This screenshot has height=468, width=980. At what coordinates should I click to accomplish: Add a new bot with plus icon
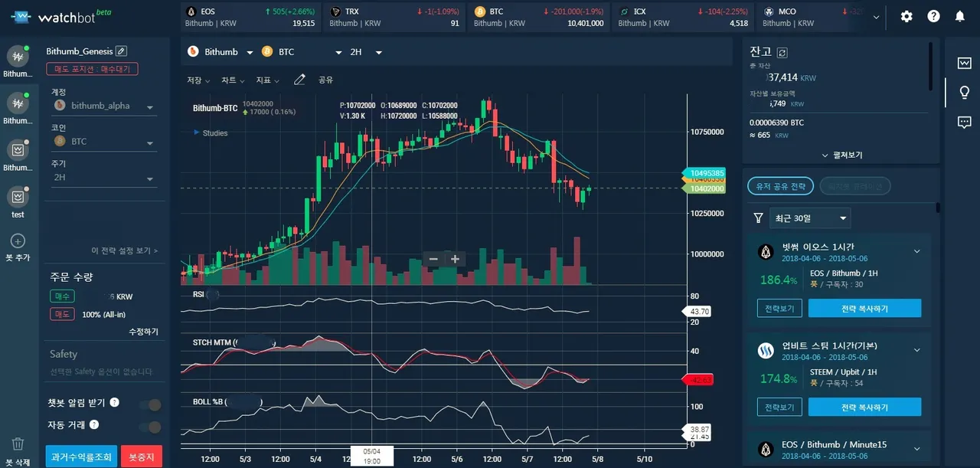pos(18,241)
